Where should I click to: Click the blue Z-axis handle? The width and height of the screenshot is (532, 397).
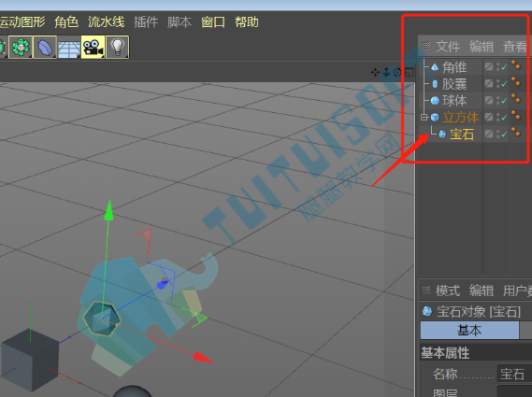pyautogui.click(x=163, y=285)
